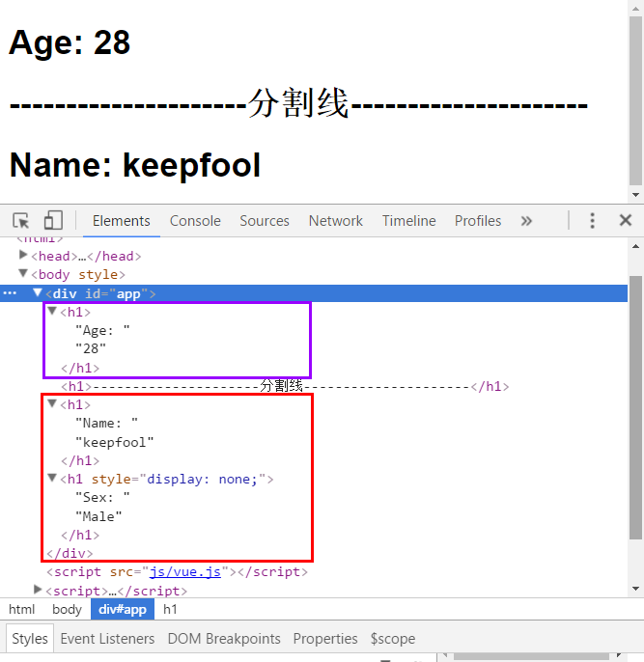
Task: Collapse the Name h1 node
Action: coord(52,403)
